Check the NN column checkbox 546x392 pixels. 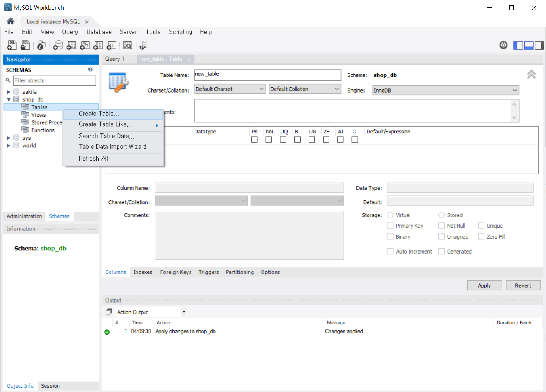(x=269, y=140)
